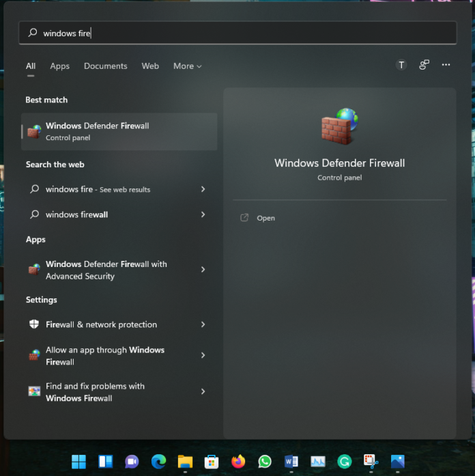Open File Explorer from the taskbar
475x476 pixels.
pos(185,462)
